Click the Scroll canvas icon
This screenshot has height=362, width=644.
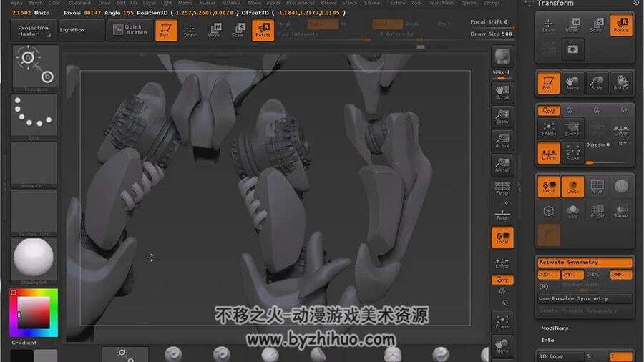502,93
